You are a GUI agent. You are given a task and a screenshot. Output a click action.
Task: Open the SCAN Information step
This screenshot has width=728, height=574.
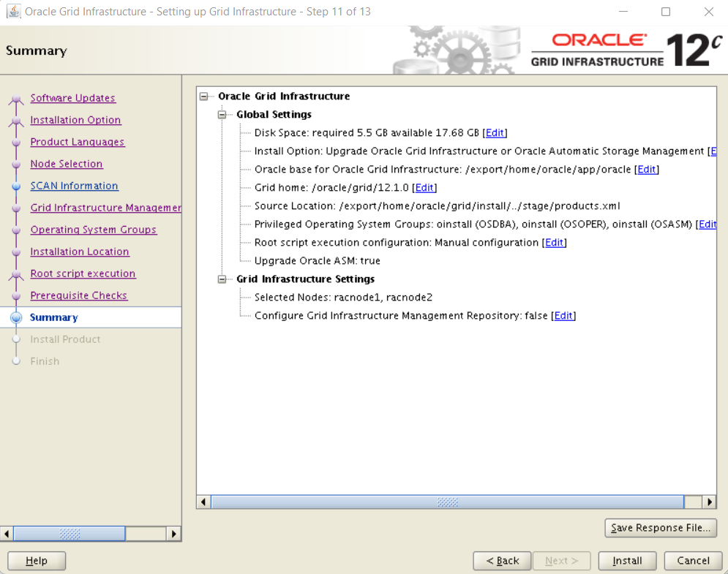point(75,186)
